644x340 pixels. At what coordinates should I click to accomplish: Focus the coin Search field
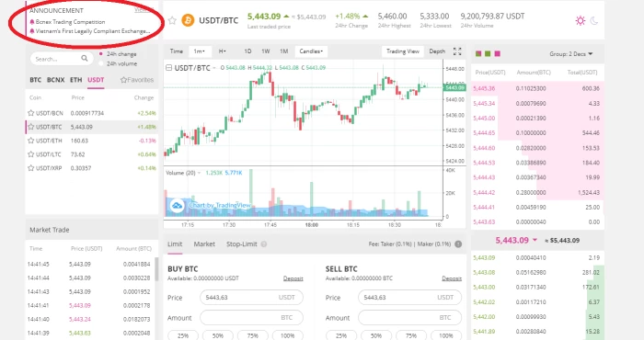(62, 59)
